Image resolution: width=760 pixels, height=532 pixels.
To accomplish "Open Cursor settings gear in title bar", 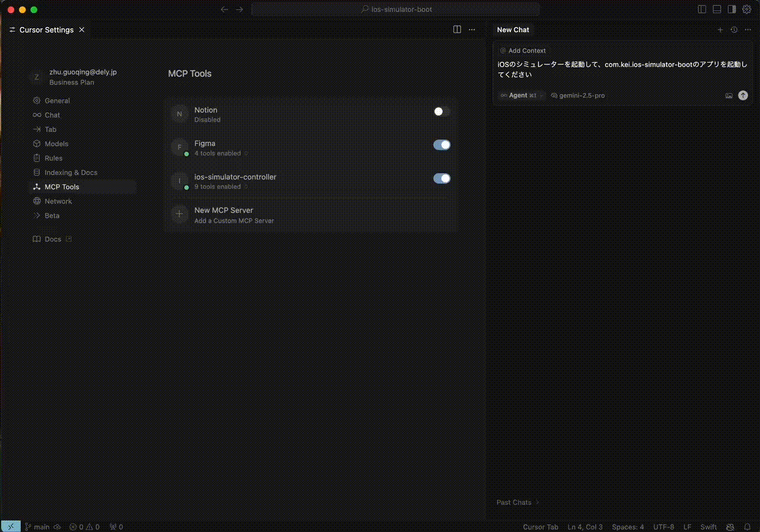I will [x=747, y=9].
